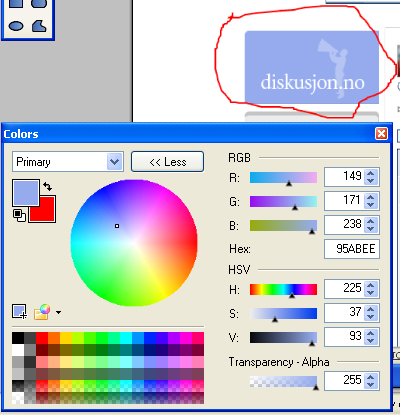Decrease the Saturation value with down arrow

(x=370, y=316)
